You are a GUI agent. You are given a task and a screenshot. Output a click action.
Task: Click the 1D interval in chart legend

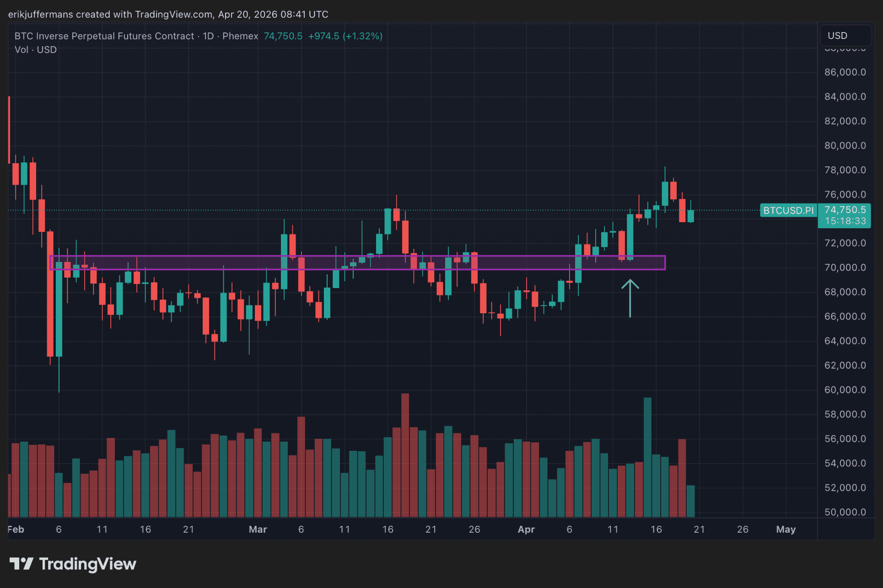[208, 36]
